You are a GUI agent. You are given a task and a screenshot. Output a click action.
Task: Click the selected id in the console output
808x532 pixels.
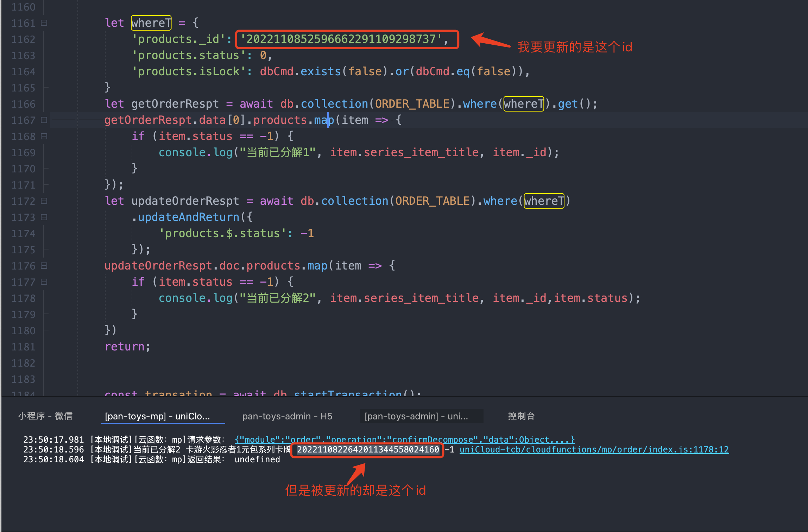point(368,450)
